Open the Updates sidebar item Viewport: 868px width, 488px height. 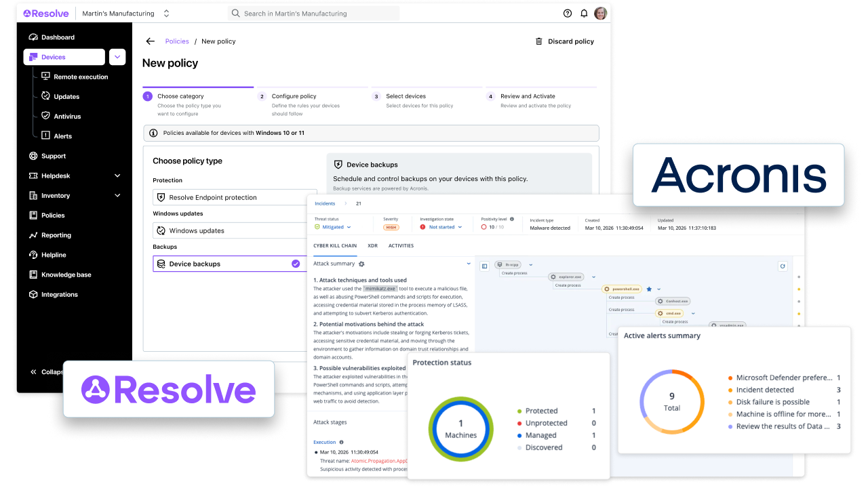point(60,96)
